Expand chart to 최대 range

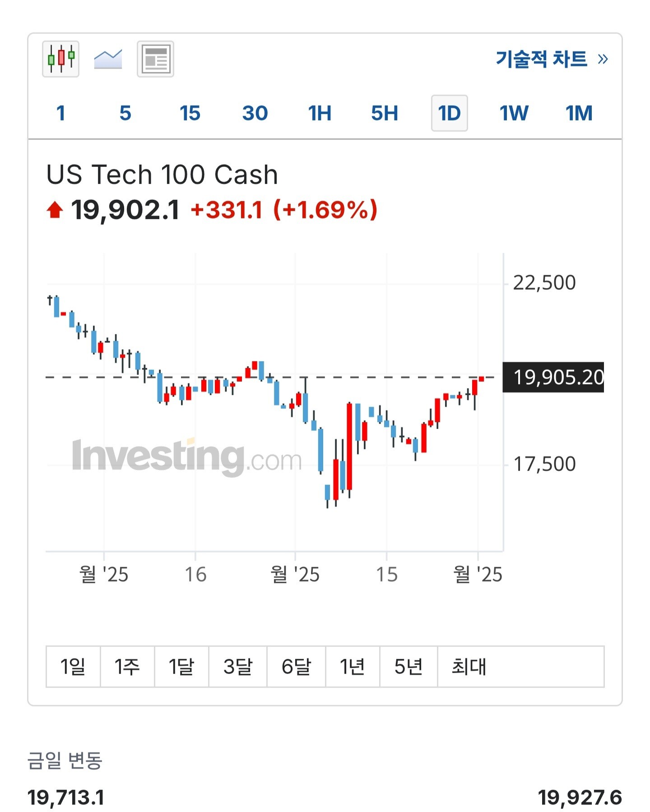(x=469, y=666)
